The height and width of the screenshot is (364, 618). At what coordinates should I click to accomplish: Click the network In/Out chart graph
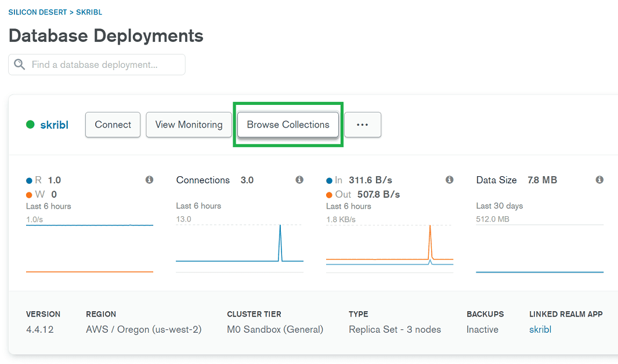point(389,246)
